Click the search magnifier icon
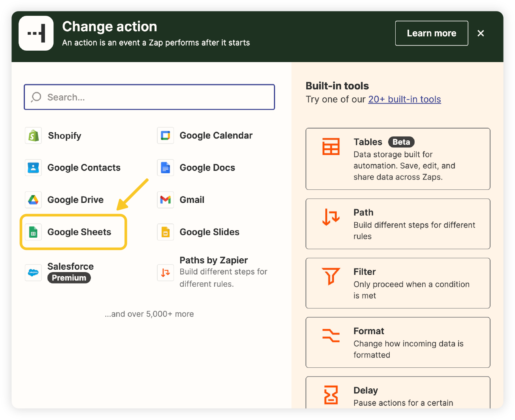Image resolution: width=515 pixels, height=420 pixels. coord(36,97)
